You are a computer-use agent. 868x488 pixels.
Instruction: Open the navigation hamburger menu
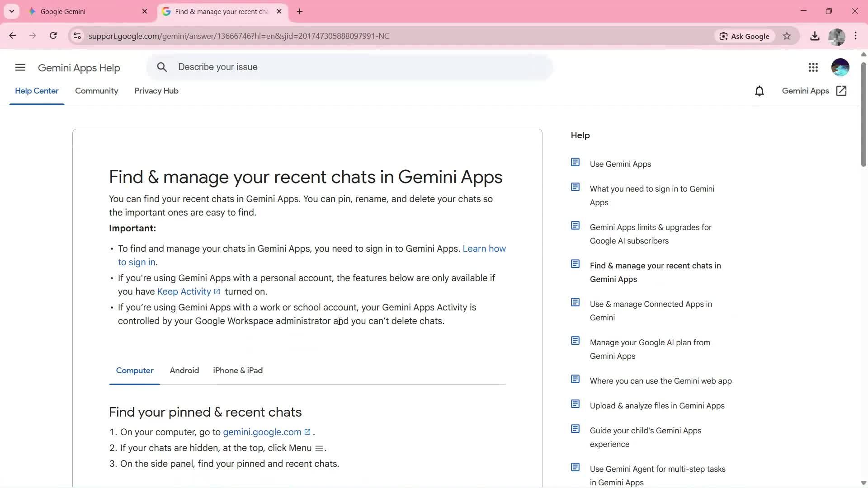click(x=20, y=67)
